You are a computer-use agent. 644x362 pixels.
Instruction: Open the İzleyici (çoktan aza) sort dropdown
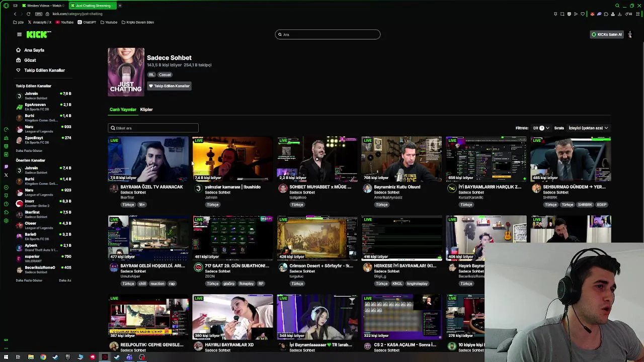coord(588,128)
